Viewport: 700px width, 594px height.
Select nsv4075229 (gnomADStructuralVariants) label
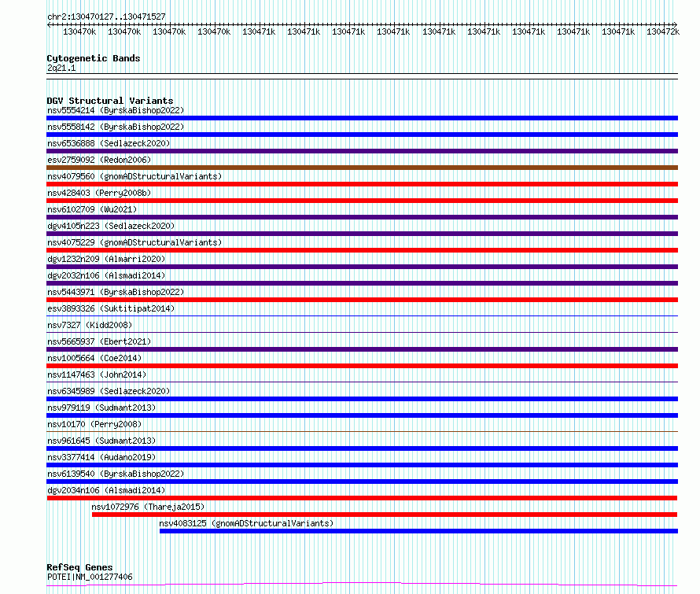[x=134, y=242]
